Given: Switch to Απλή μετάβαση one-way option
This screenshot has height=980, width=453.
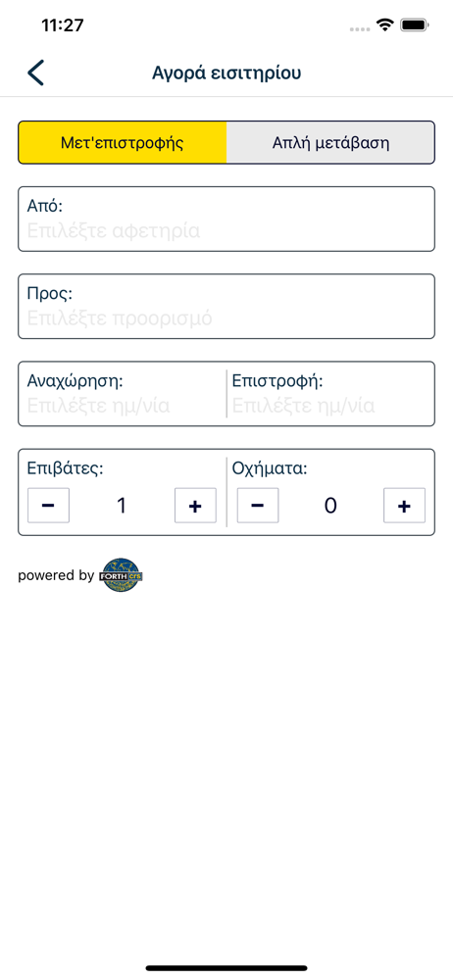Looking at the screenshot, I should pyautogui.click(x=330, y=142).
